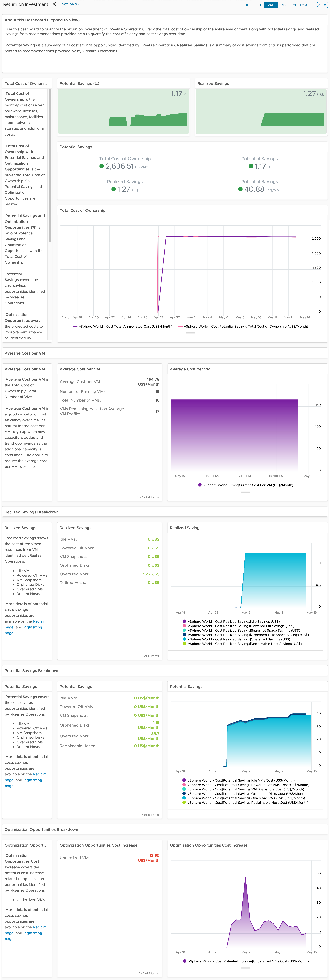
Task: Select the 6H time range
Action: tap(259, 5)
